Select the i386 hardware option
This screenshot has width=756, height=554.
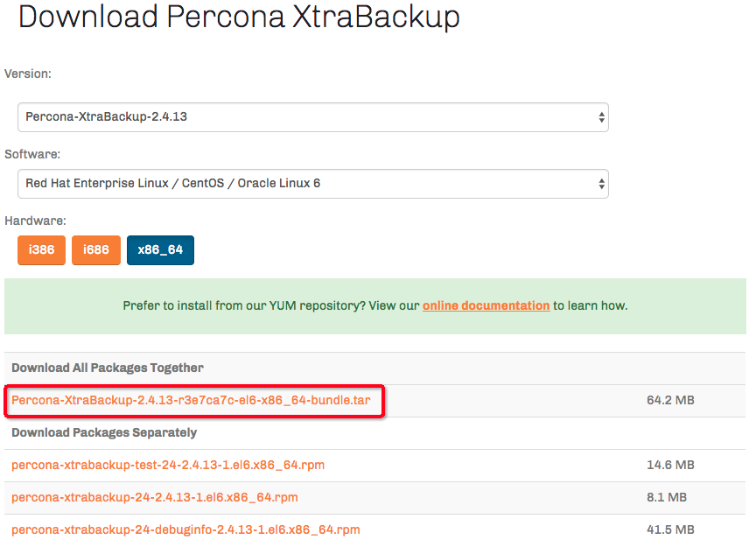(41, 250)
